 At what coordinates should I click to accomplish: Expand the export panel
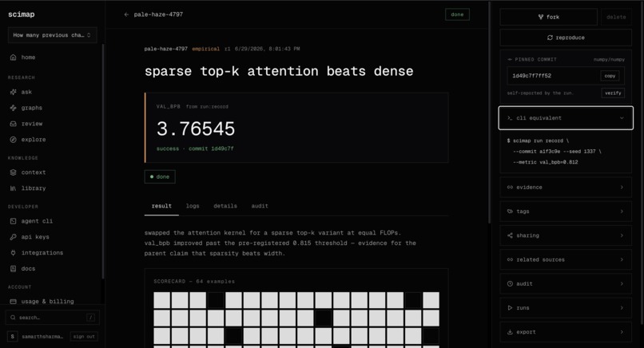(566, 332)
